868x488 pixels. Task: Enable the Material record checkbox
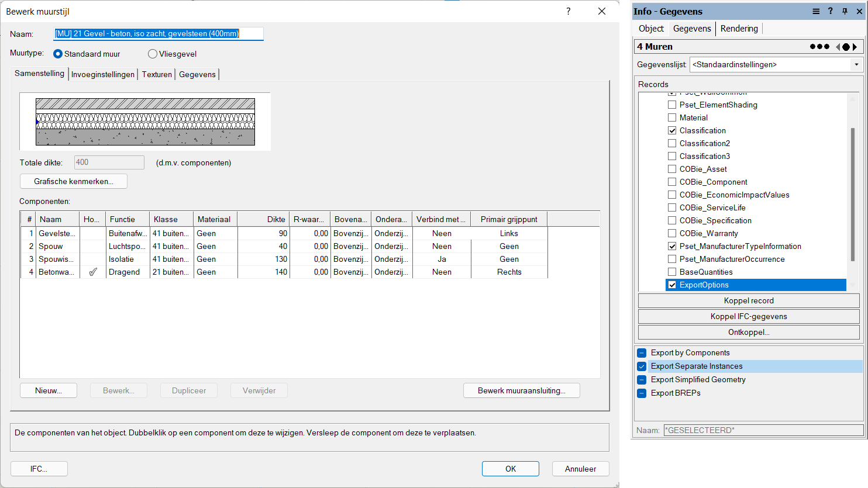tap(672, 117)
